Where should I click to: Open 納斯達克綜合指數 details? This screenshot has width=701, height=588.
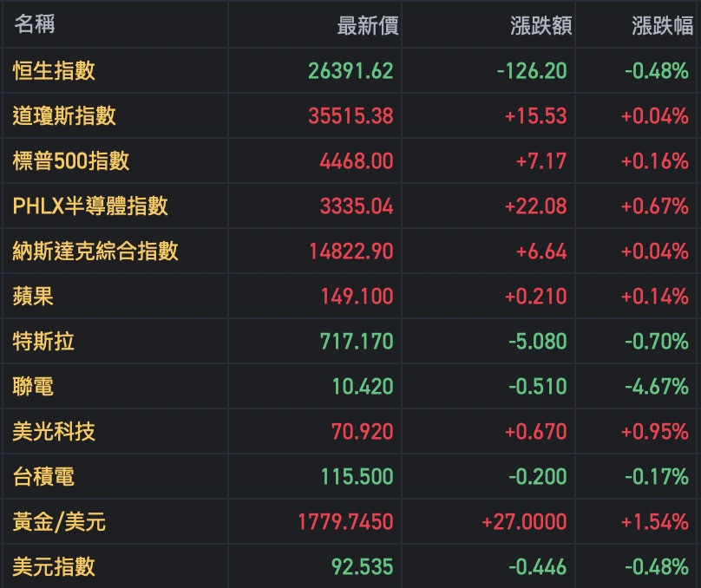[x=95, y=252]
